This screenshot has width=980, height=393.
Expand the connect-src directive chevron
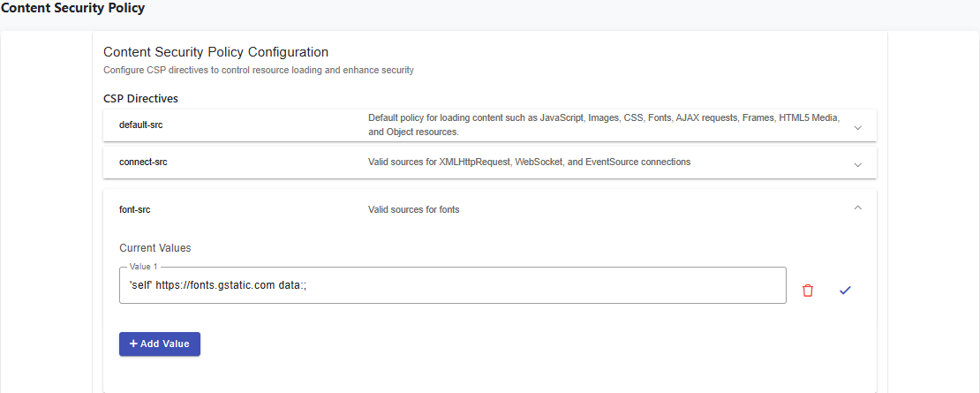point(857,164)
